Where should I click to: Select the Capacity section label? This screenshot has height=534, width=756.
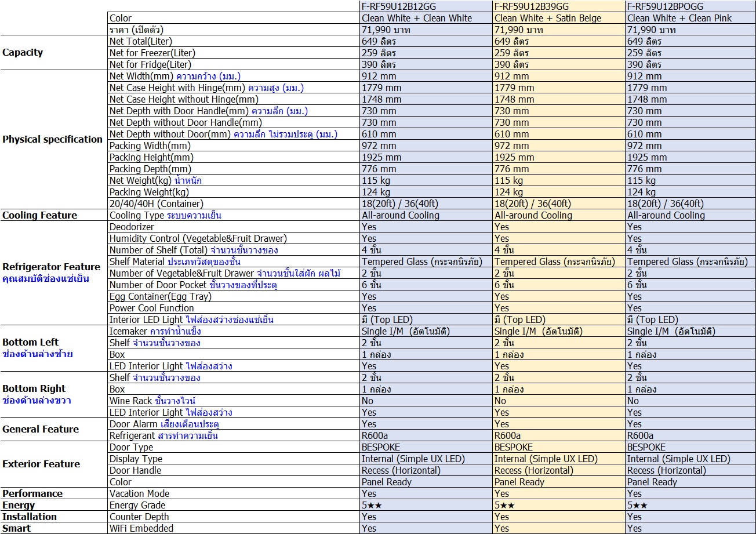tap(23, 52)
